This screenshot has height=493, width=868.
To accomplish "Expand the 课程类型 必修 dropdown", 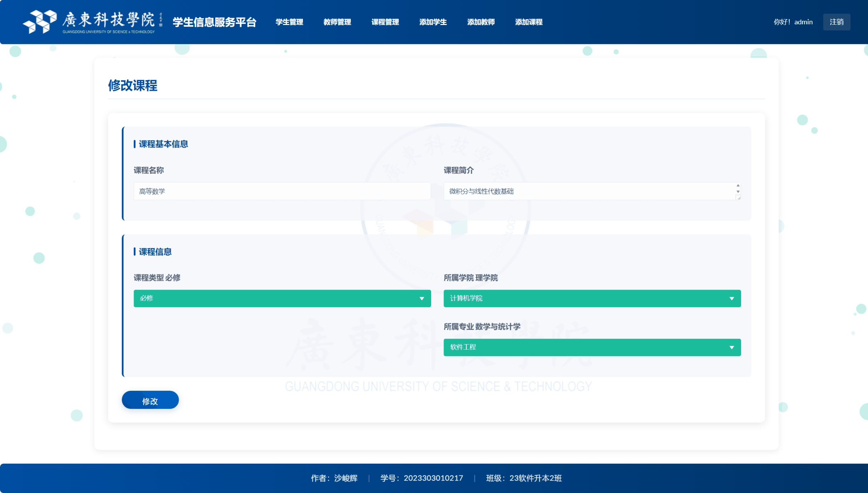I will (x=282, y=298).
